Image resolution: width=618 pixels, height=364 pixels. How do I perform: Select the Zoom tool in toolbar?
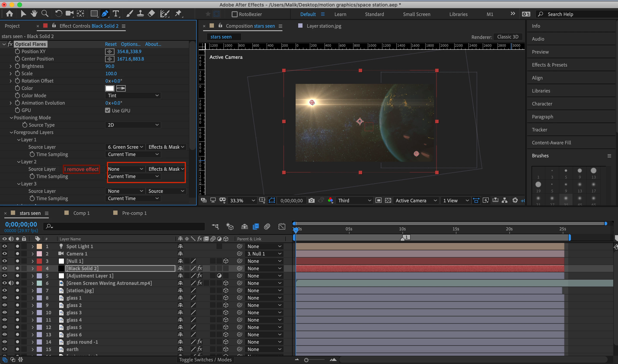coord(45,14)
